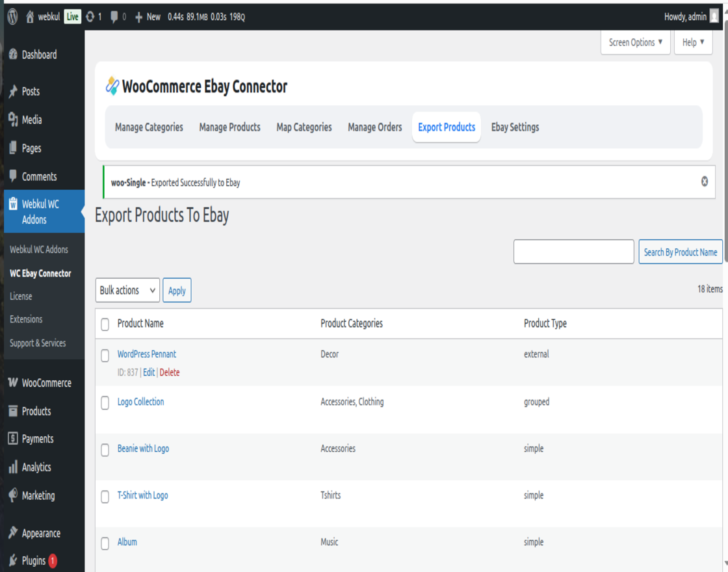The width and height of the screenshot is (728, 572).
Task: Check the WordPress Pennant row checkbox
Action: 105,355
